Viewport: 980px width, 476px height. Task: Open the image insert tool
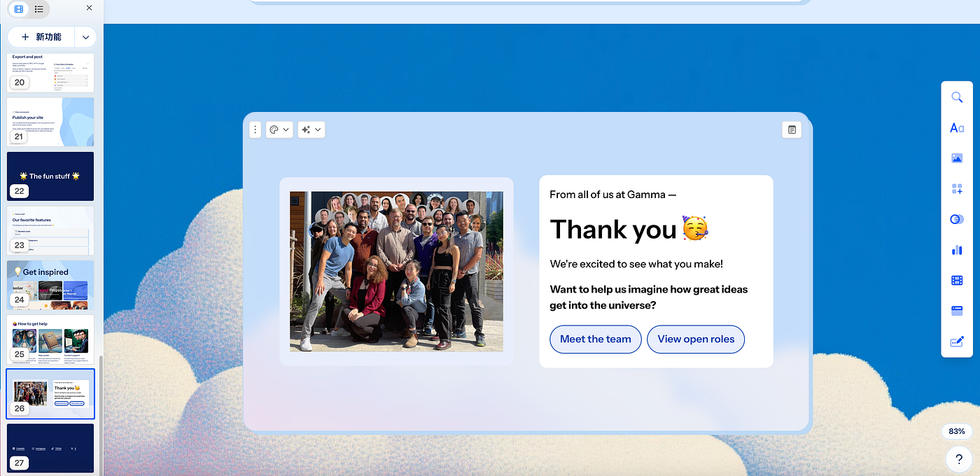pos(957,158)
